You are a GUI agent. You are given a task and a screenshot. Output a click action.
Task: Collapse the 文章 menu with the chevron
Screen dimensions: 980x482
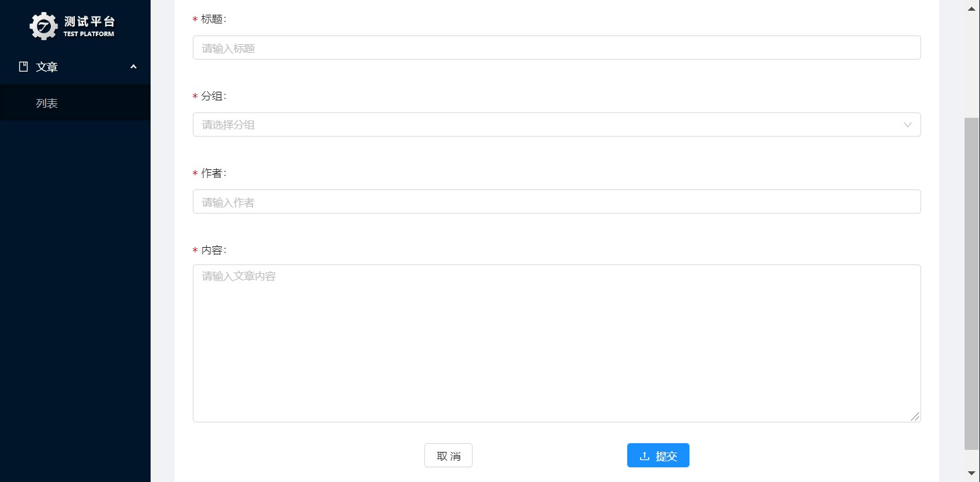pyautogui.click(x=133, y=66)
